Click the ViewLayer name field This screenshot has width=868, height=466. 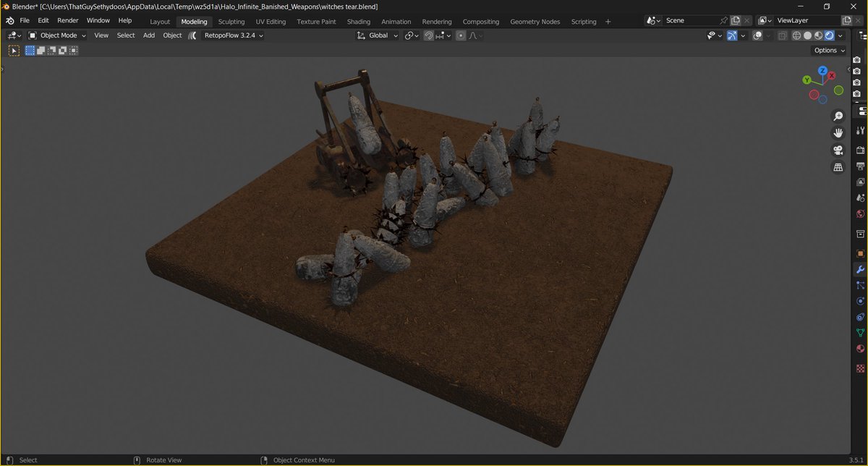point(809,21)
